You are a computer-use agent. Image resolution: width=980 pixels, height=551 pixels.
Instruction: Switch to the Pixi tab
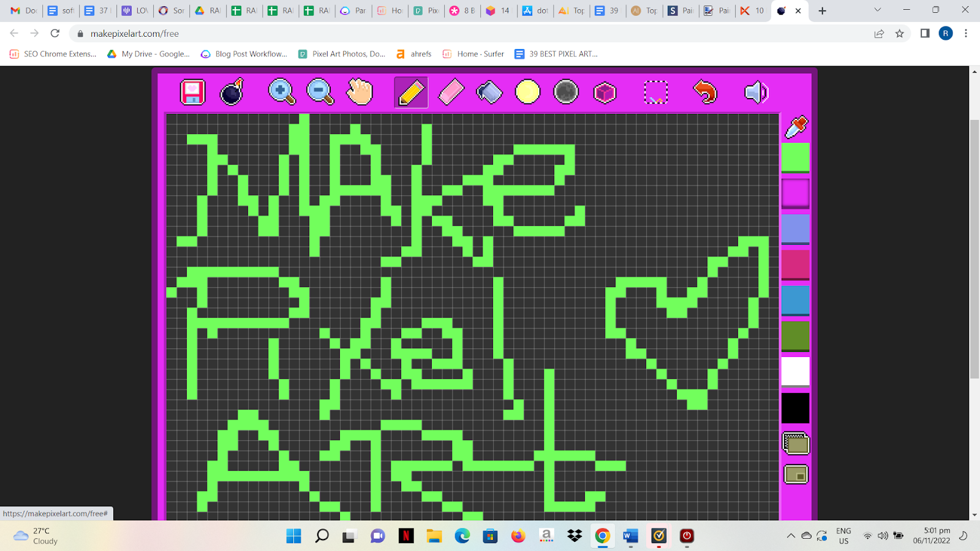(x=426, y=10)
